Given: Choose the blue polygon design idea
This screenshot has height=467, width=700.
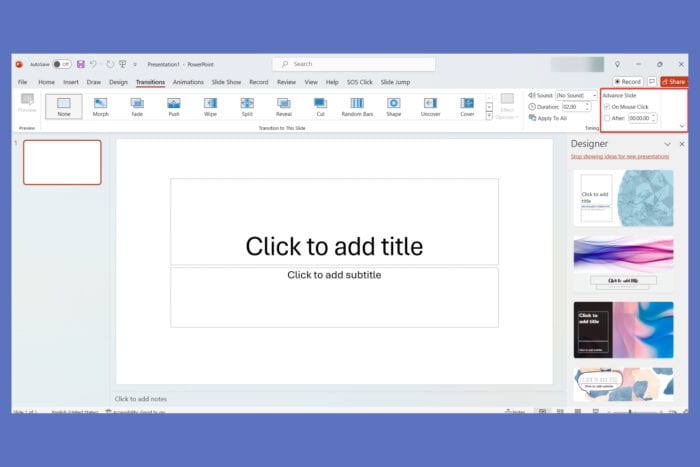Looking at the screenshot, I should 624,198.
